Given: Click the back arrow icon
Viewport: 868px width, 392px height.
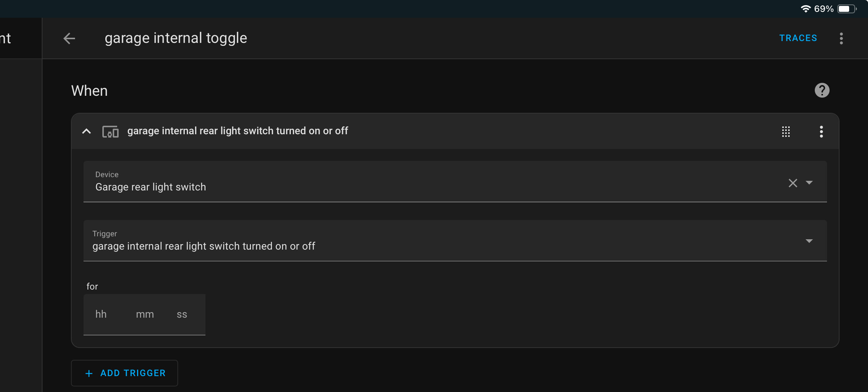Looking at the screenshot, I should click(69, 38).
